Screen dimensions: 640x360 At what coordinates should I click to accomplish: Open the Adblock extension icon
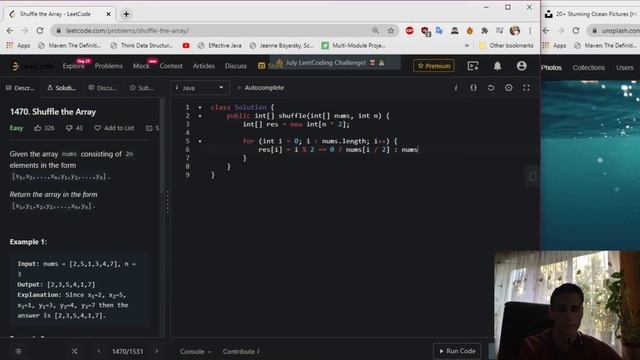tap(409, 31)
